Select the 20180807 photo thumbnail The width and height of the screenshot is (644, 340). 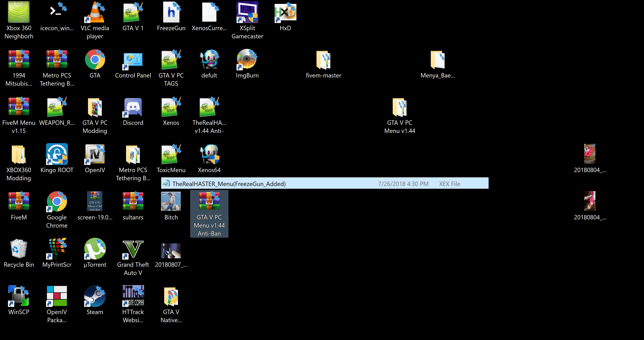171,251
